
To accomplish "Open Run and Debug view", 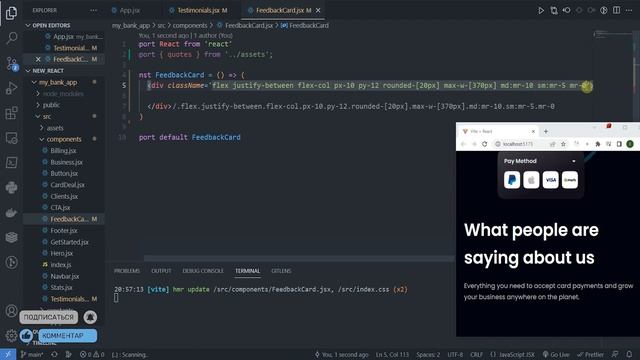I will click(x=11, y=88).
